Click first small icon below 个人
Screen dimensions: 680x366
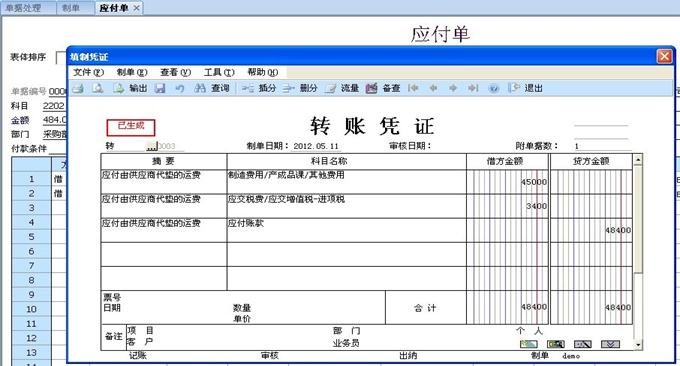click(529, 344)
